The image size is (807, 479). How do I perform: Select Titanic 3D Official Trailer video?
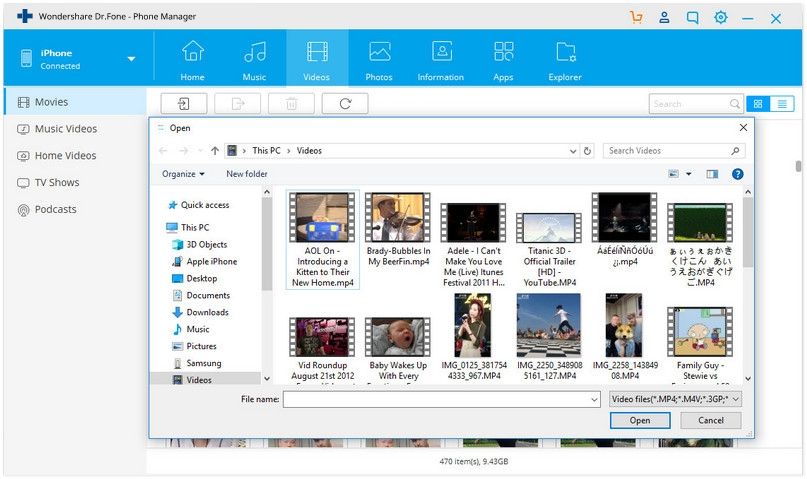click(550, 250)
